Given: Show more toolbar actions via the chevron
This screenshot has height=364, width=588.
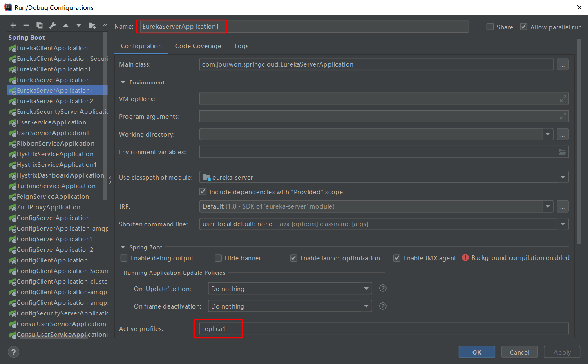Looking at the screenshot, I should 105,25.
